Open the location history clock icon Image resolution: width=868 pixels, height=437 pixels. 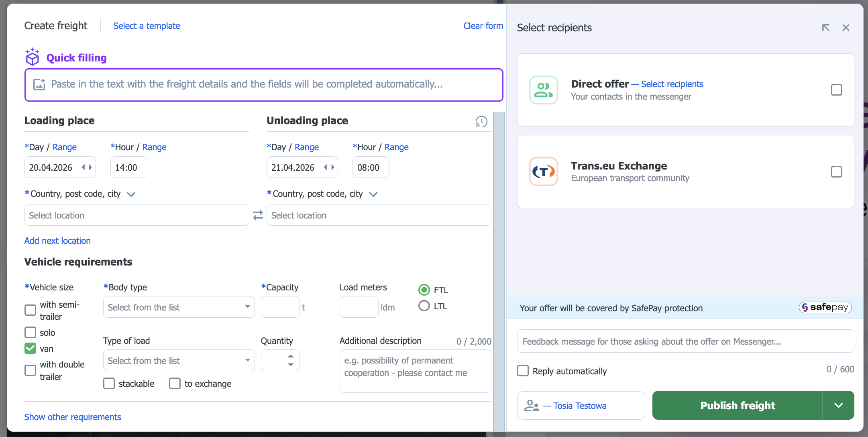pos(481,122)
